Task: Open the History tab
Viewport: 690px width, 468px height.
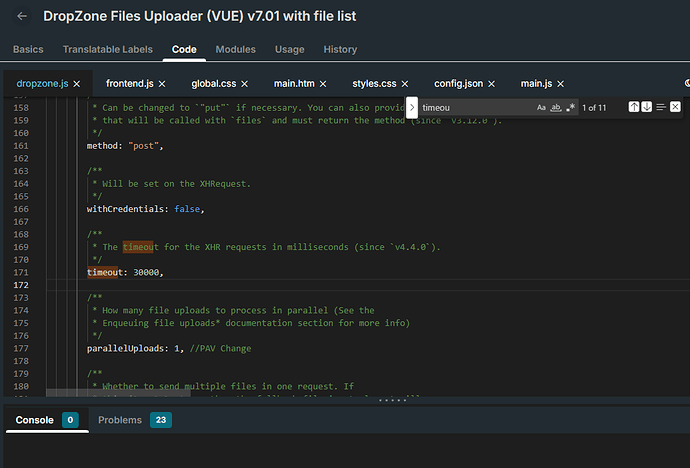Action: click(x=340, y=49)
